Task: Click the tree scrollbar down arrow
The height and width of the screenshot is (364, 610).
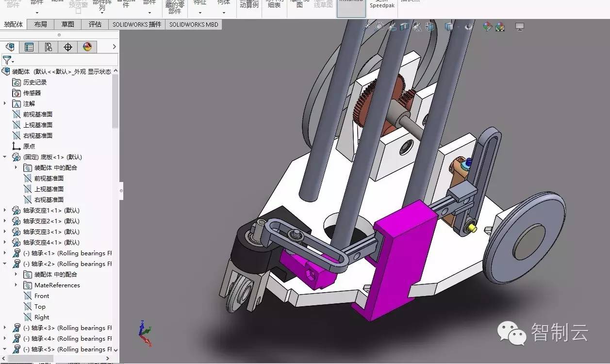Action: pos(115,349)
